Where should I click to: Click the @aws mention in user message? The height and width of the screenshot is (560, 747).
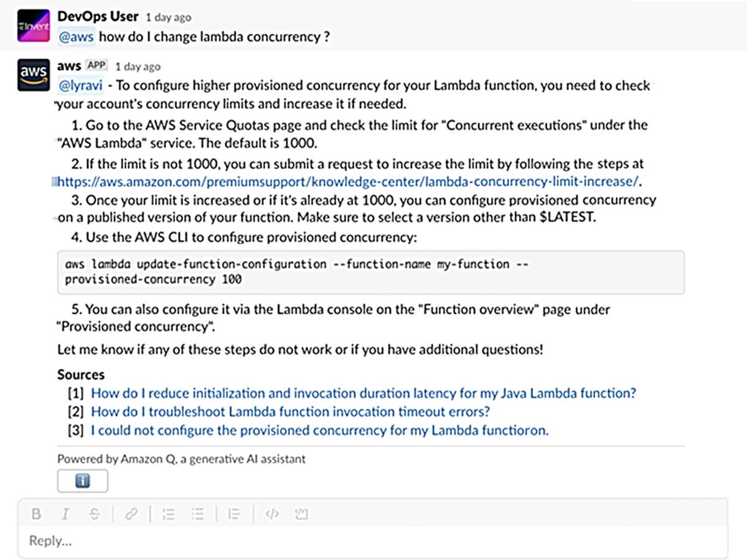(x=76, y=37)
